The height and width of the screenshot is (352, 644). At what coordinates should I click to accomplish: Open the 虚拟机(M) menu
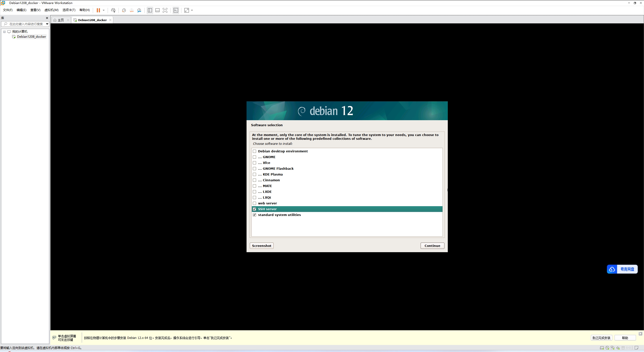51,10
